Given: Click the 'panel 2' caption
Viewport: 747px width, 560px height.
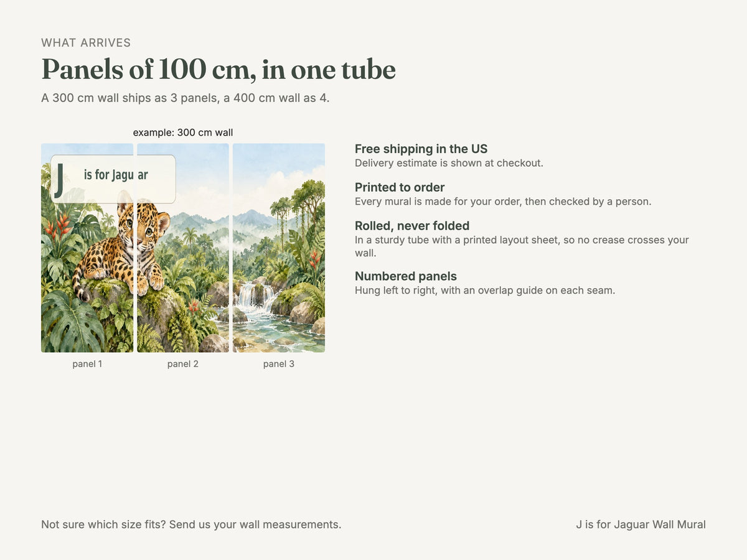Looking at the screenshot, I should [x=183, y=364].
